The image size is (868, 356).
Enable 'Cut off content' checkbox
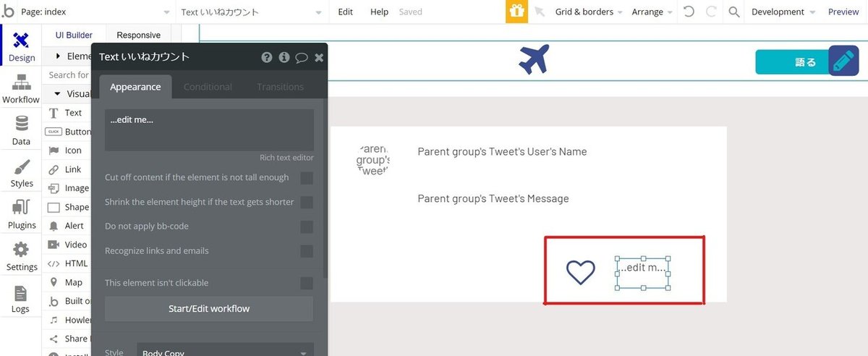pyautogui.click(x=307, y=178)
